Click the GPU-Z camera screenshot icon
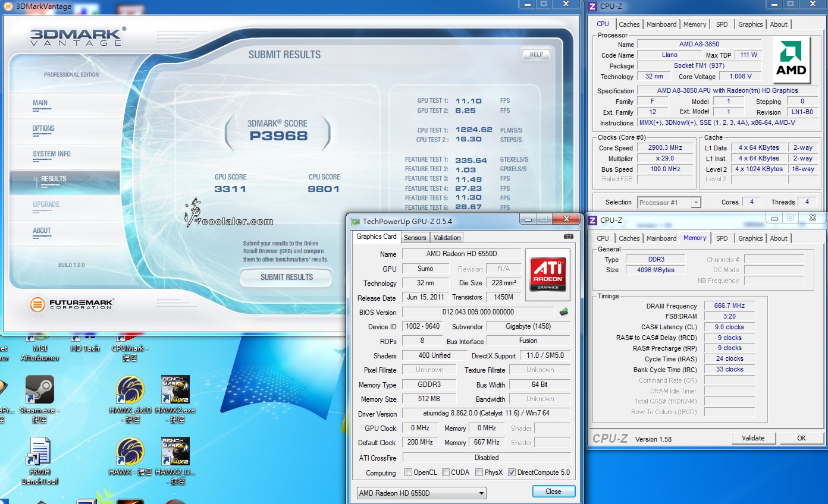 (568, 237)
